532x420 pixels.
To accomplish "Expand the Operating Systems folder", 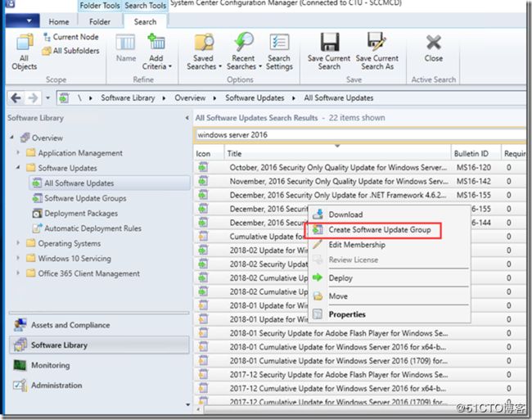I will pyautogui.click(x=18, y=243).
